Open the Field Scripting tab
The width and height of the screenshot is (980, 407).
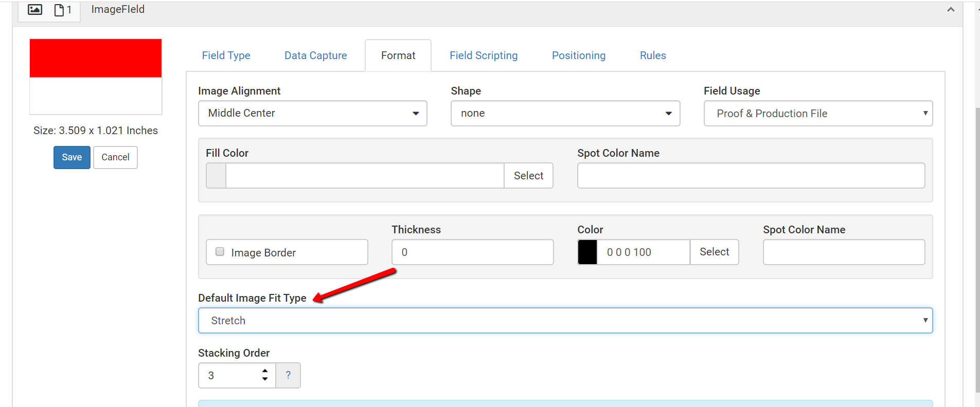[x=484, y=55]
